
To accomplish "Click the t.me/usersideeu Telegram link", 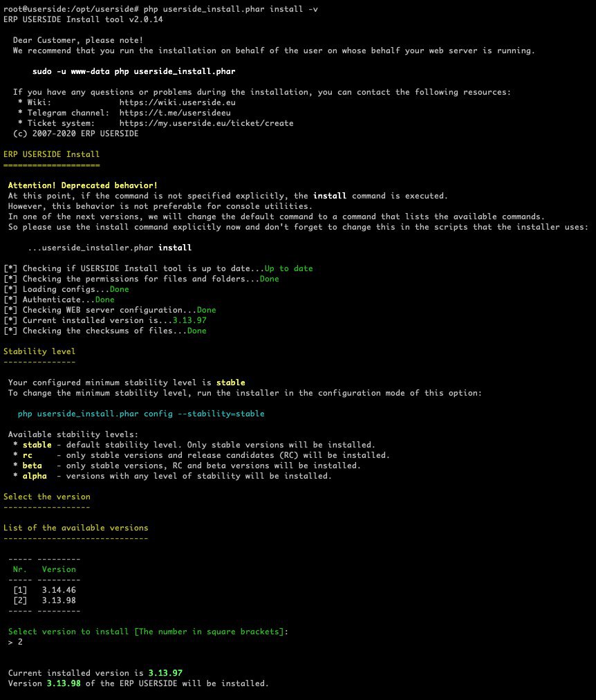I will 175,113.
